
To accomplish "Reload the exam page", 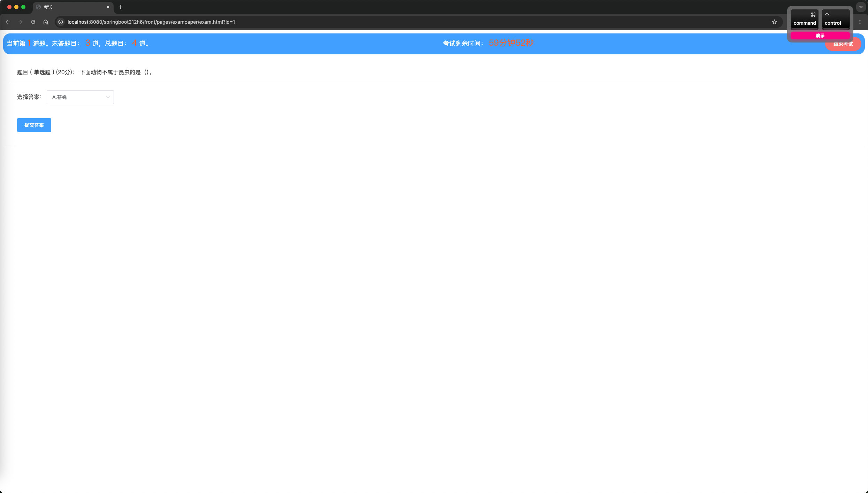I will point(33,22).
